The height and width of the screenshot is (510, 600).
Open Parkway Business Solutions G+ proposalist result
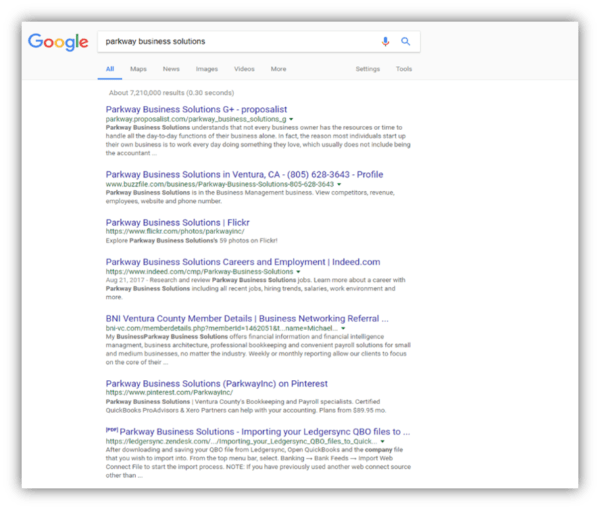(x=196, y=109)
